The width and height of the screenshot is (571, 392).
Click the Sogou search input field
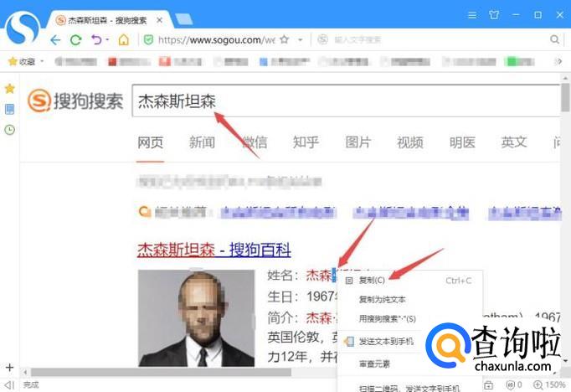coord(343,101)
